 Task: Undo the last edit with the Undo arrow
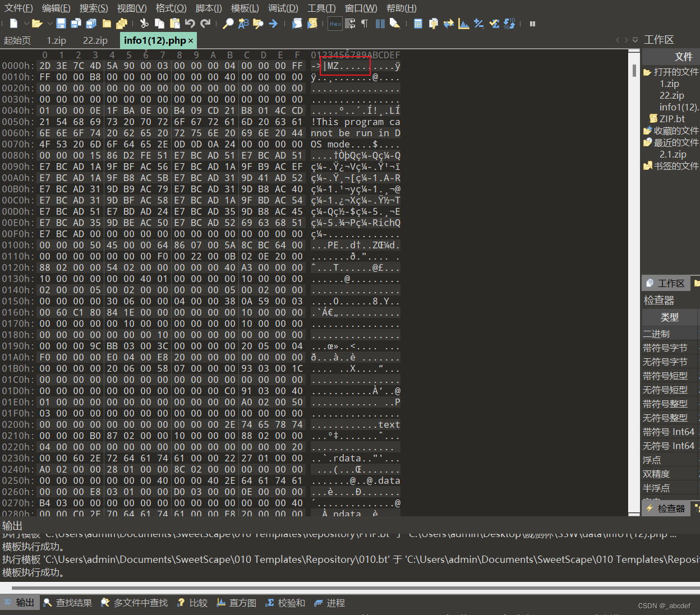pyautogui.click(x=190, y=24)
